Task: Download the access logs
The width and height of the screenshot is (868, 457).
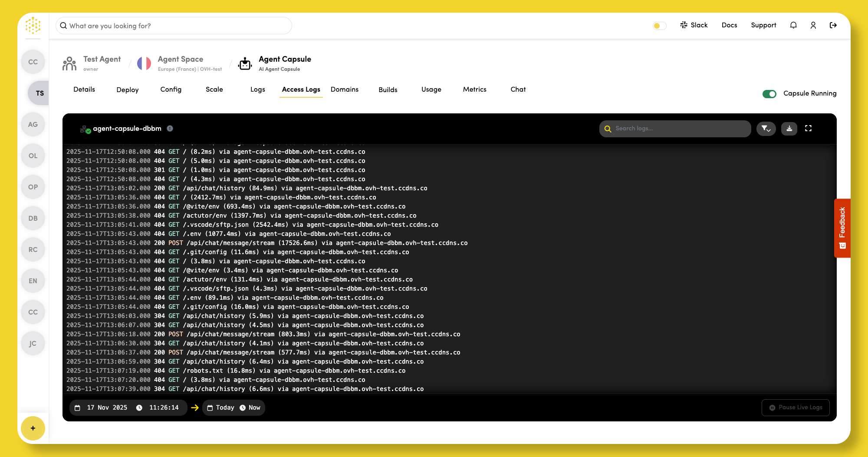Action: point(789,129)
